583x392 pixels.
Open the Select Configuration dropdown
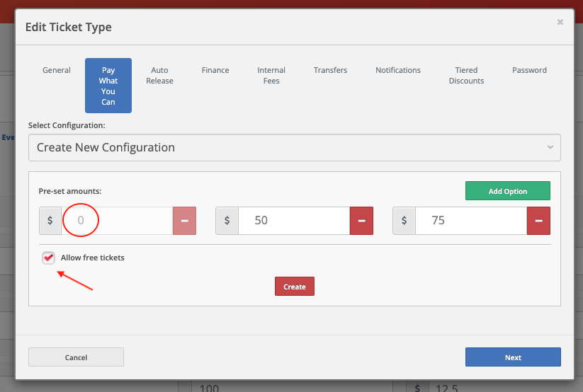[x=294, y=148]
